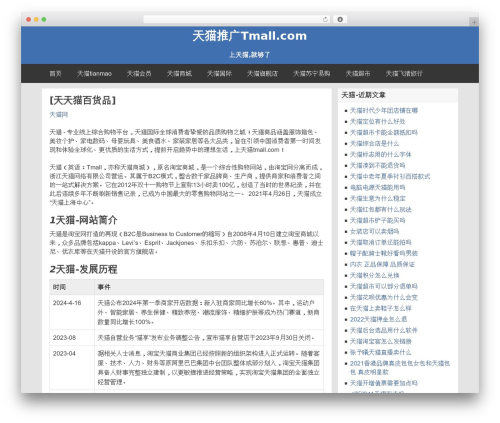Open article 天猫积分怎么兑换
This screenshot has width=500, height=423.
coord(374,275)
